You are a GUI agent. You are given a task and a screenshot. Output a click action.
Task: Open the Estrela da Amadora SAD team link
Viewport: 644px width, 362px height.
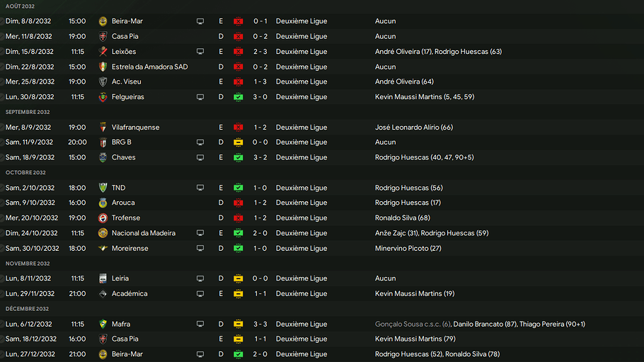coord(149,67)
